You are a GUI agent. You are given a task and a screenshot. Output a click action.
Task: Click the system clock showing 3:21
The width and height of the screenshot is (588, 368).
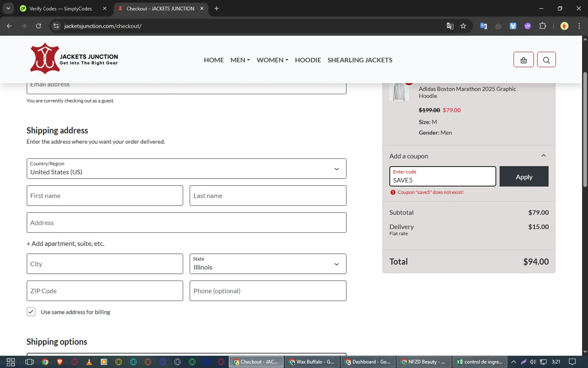[x=555, y=362]
